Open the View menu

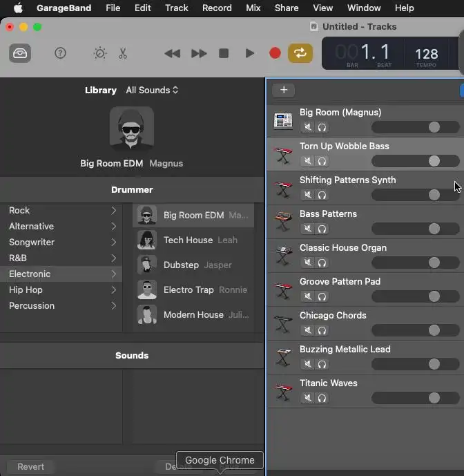[322, 8]
